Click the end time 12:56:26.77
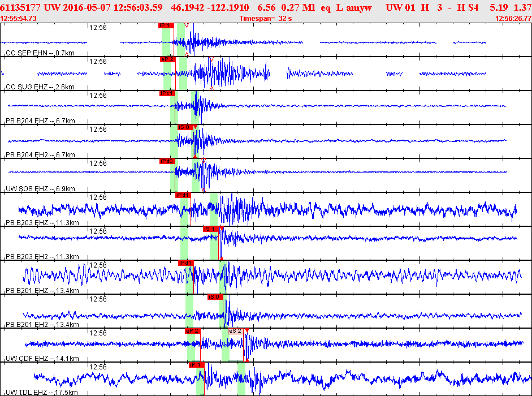532x396 pixels. [x=514, y=18]
